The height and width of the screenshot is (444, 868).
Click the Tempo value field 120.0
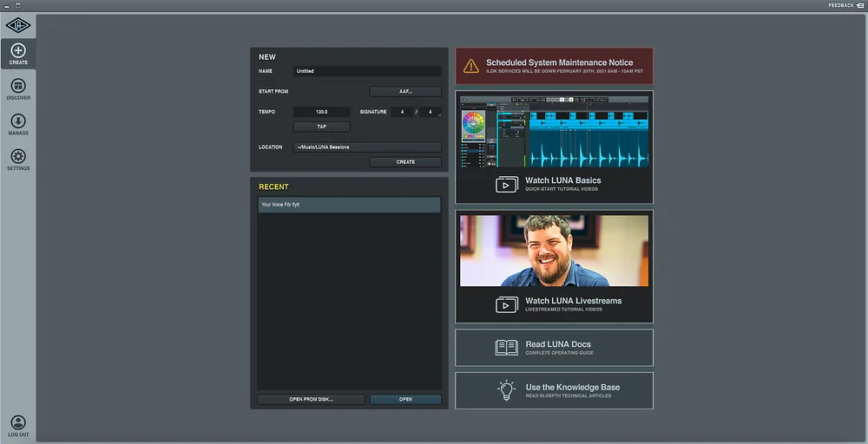[322, 112]
